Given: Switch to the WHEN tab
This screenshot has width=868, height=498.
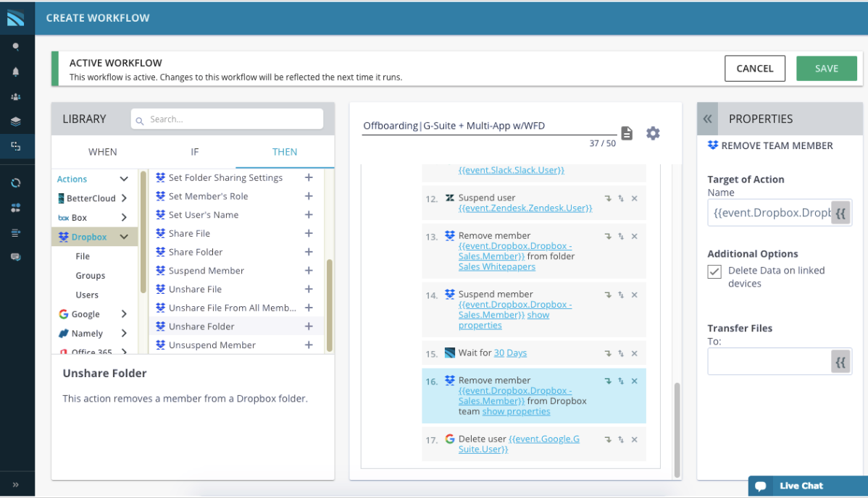Looking at the screenshot, I should (102, 151).
